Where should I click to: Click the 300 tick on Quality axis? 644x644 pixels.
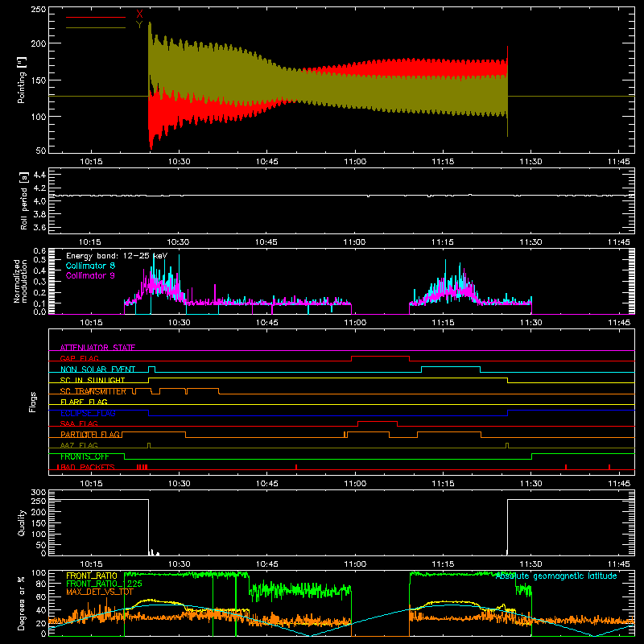tap(39, 493)
